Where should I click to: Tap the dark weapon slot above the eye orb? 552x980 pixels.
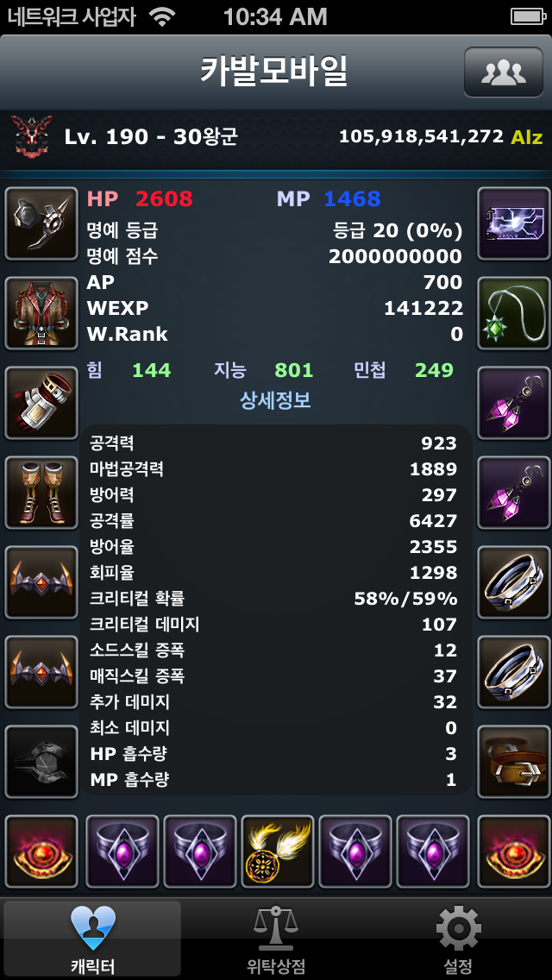[41, 762]
